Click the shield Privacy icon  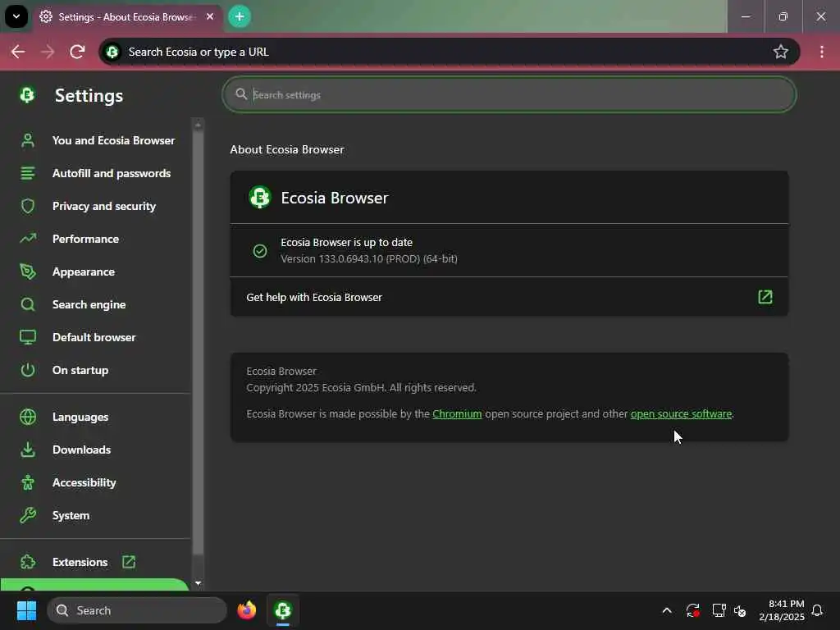tap(28, 206)
